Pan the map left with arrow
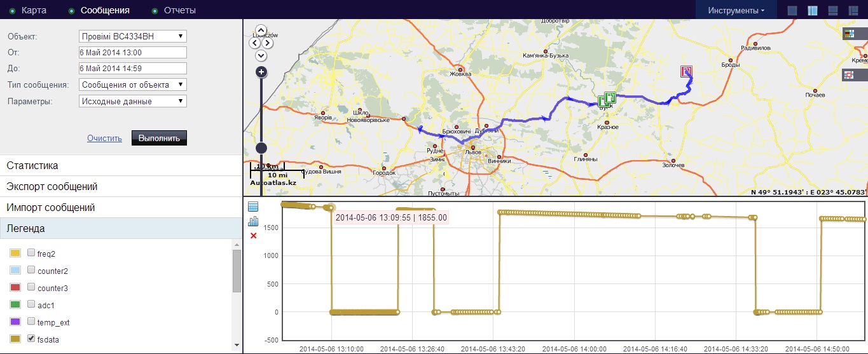 [254, 43]
